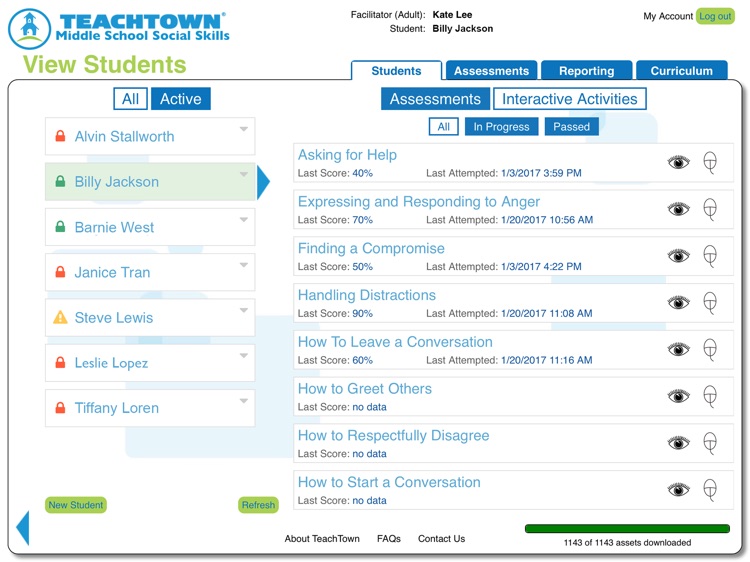Image resolution: width=750 pixels, height=562 pixels.
Task: Click the Log out button
Action: 715,16
